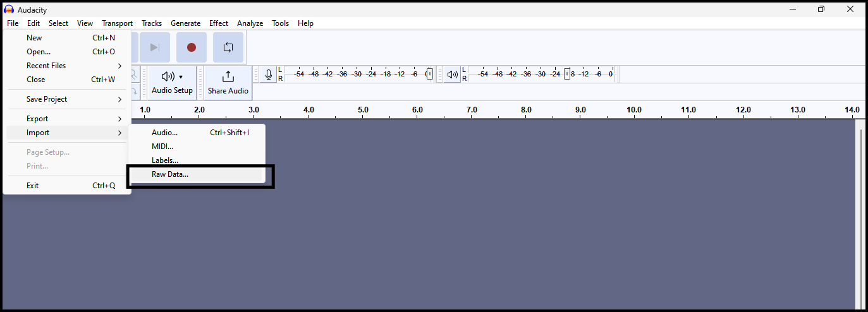Adjust the recording level slider
This screenshot has width=868, height=312.
click(x=429, y=74)
